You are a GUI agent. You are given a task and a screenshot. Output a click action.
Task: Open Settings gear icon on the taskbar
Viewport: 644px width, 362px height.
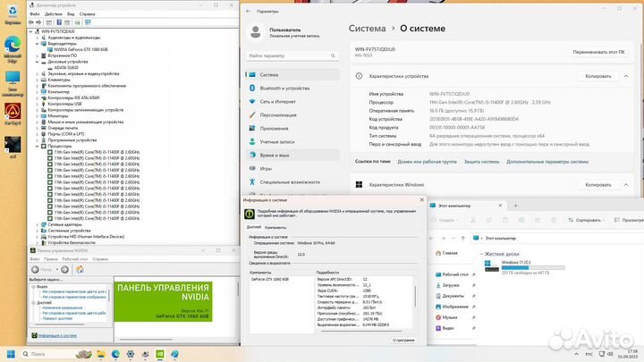(x=131, y=354)
